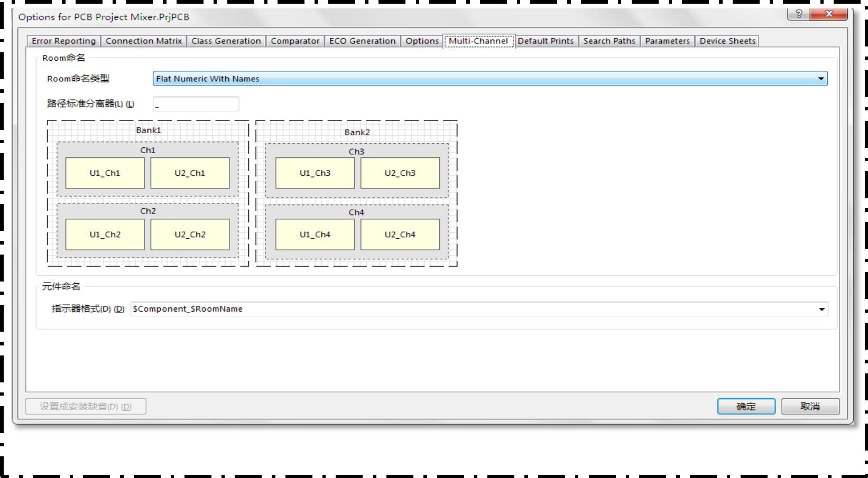This screenshot has width=868, height=478.
Task: Click the U1_Ch1 component preview box
Action: (105, 173)
